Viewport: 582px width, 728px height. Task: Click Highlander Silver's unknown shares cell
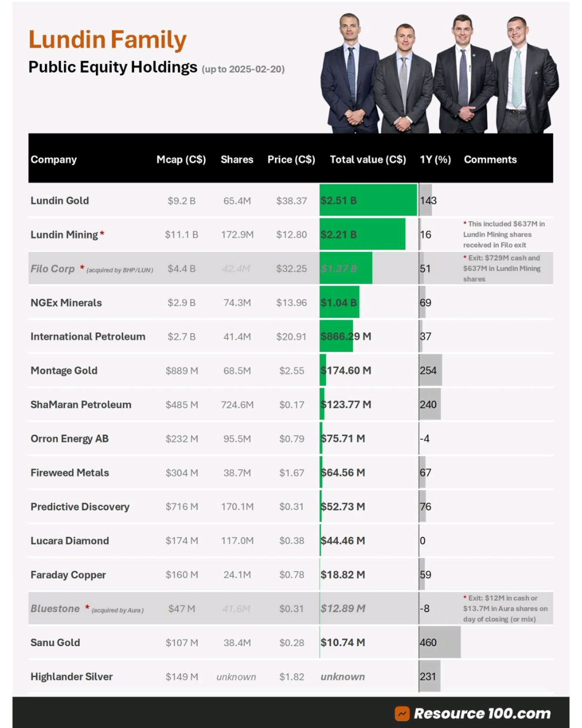pyautogui.click(x=236, y=677)
